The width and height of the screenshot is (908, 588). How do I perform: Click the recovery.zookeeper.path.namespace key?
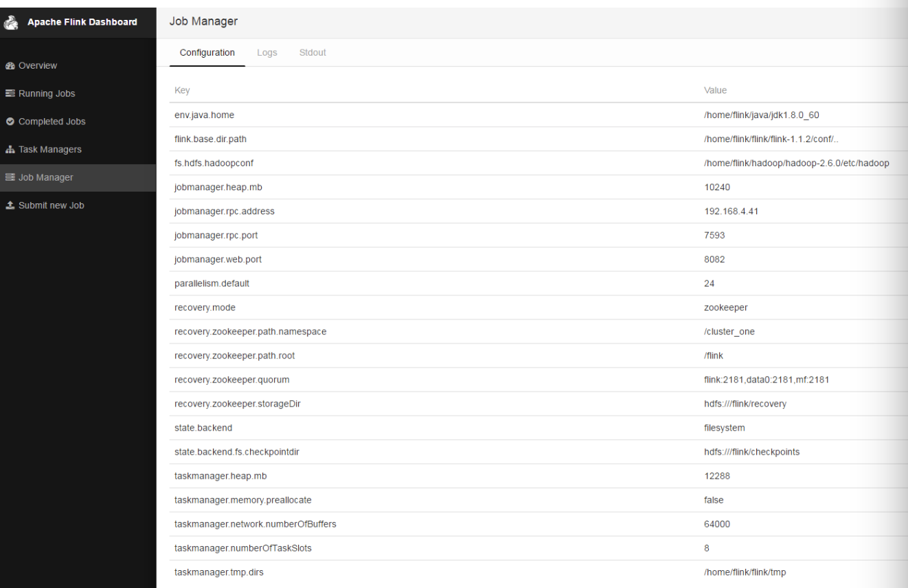(x=251, y=332)
